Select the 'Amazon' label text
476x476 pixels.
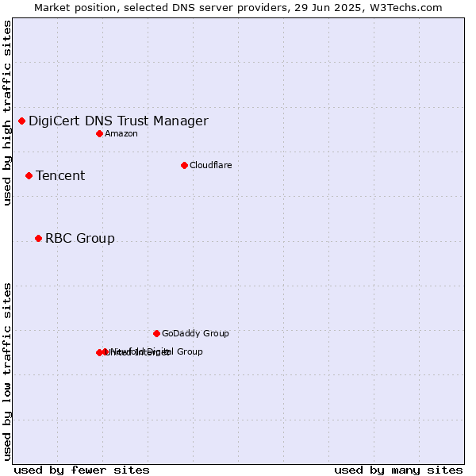pyautogui.click(x=121, y=133)
